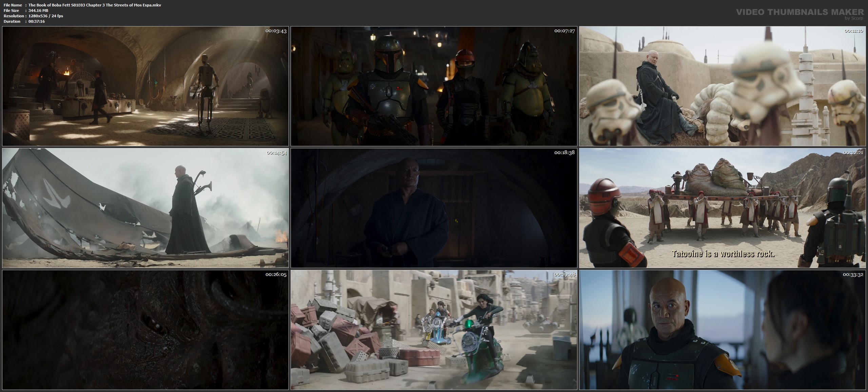
Task: Select the 00:07:27 armored figures thumbnail
Action: (434, 86)
